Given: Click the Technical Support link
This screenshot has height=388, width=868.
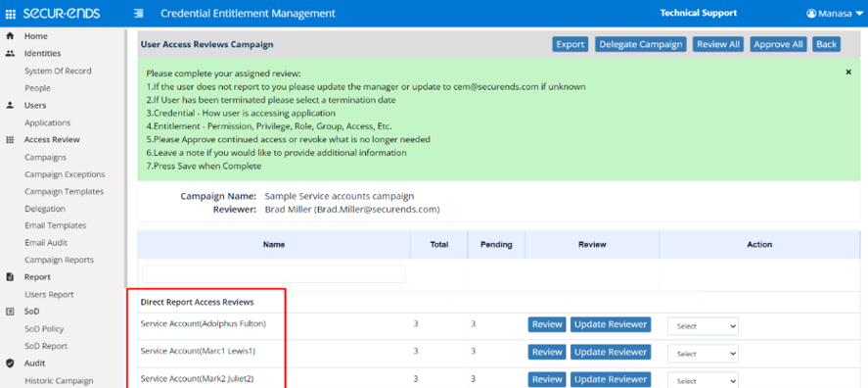Looking at the screenshot, I should pyautogui.click(x=699, y=14).
